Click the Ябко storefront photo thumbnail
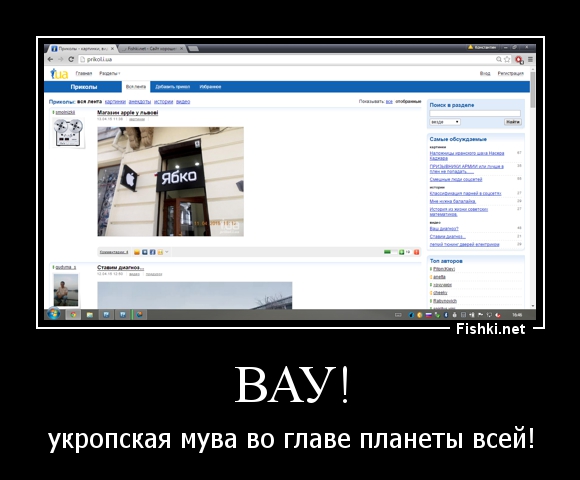This screenshot has width=580, height=480. [x=171, y=182]
